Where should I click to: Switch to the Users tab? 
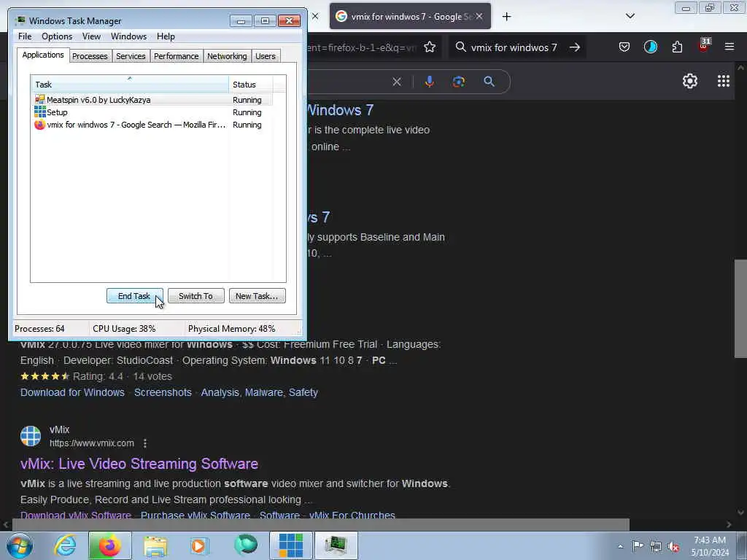point(265,56)
